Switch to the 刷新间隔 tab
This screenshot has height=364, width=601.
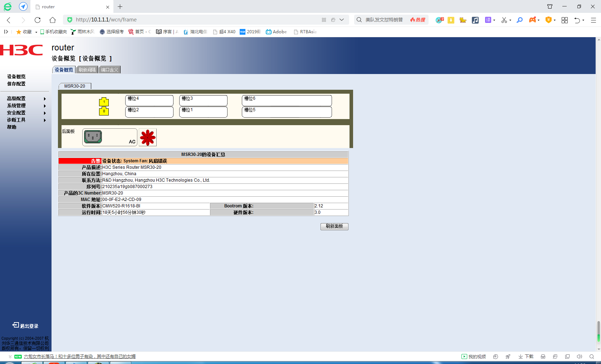coord(87,70)
